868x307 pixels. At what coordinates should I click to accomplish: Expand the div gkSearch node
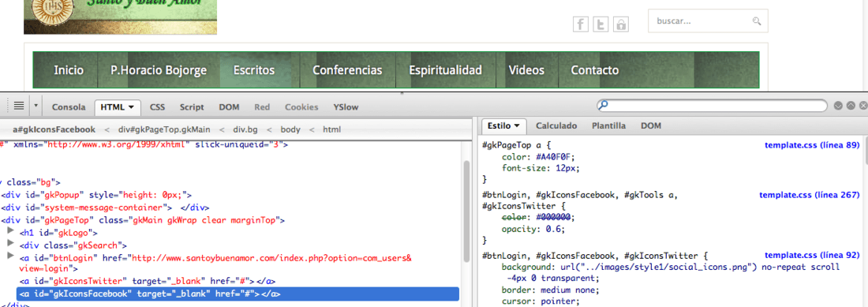click(x=10, y=243)
